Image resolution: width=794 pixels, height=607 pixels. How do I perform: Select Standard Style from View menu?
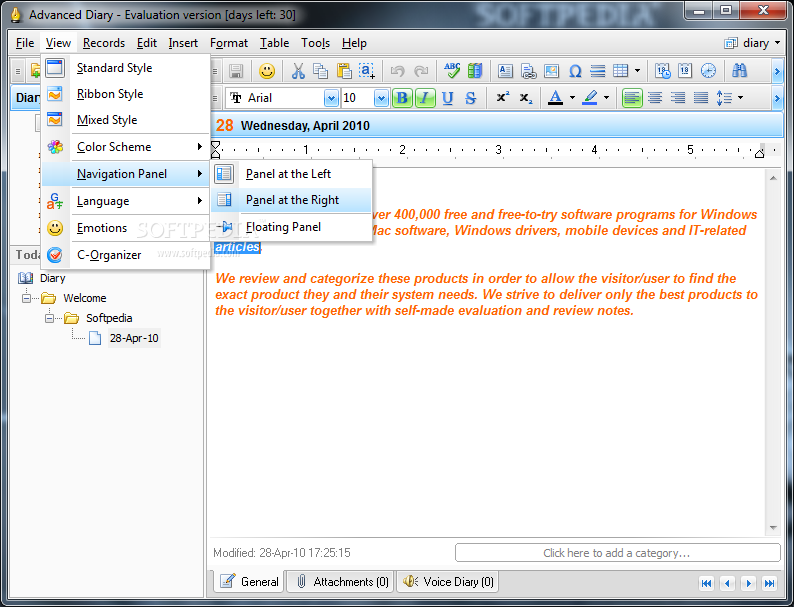point(126,68)
